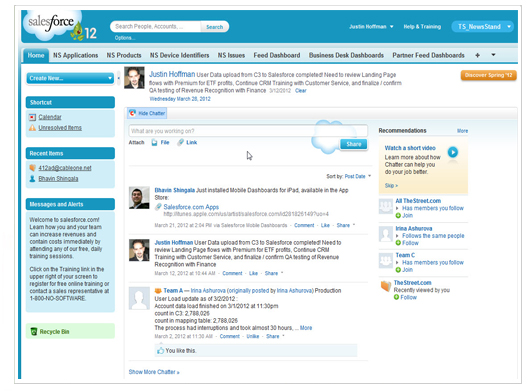Image resolution: width=528 pixels, height=391 pixels.
Task: Focus the Search People, Accounts field
Action: 156,27
